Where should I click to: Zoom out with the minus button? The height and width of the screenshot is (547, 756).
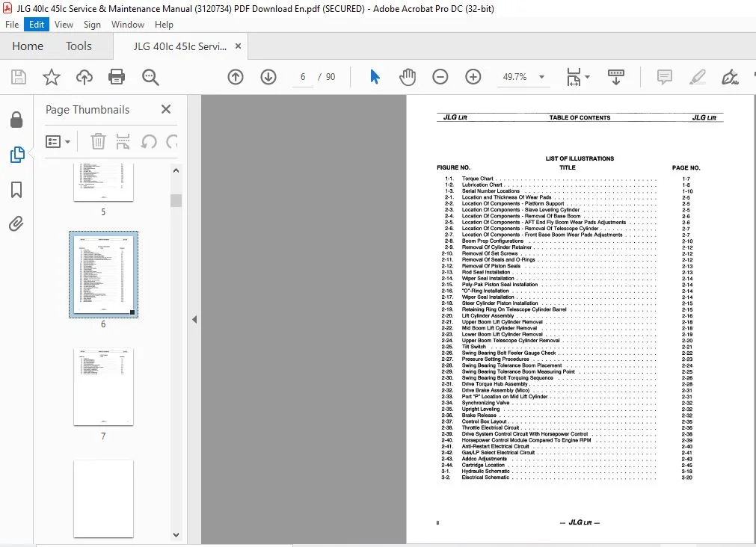440,77
